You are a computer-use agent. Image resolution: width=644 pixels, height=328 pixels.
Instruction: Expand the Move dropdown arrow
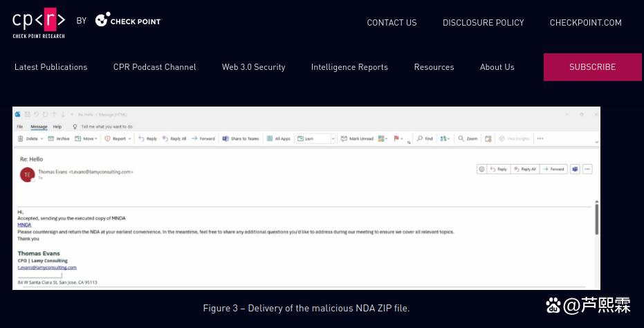coord(95,139)
